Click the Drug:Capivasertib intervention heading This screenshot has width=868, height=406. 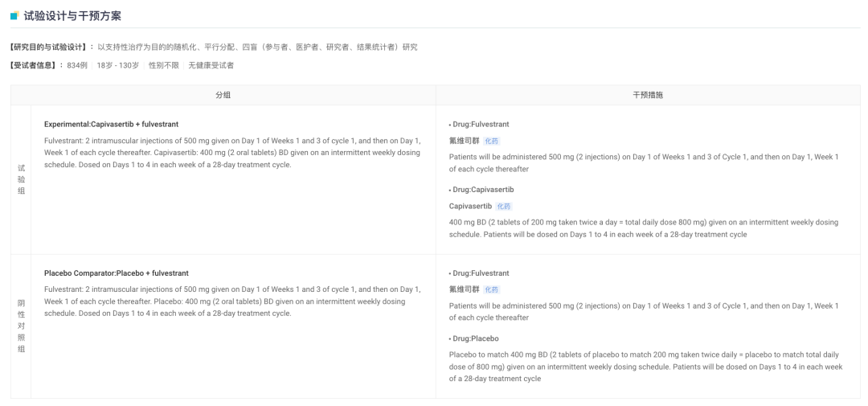pyautogui.click(x=482, y=190)
